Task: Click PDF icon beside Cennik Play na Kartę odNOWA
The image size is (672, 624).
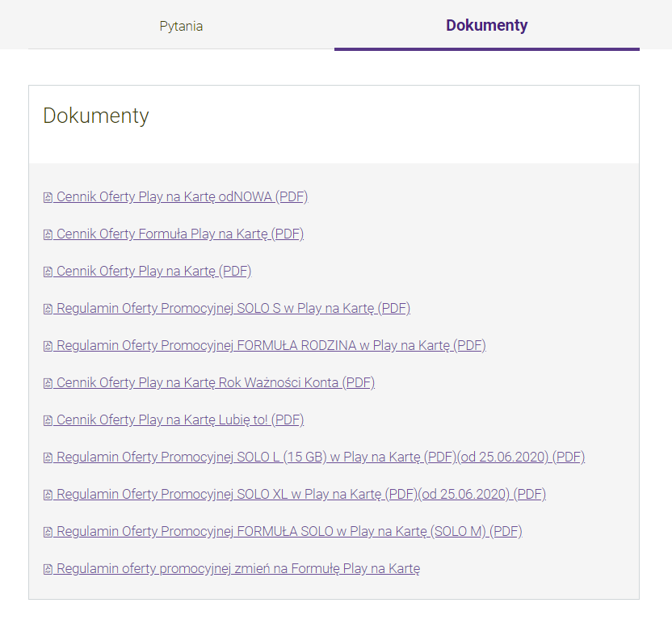Action: click(48, 197)
